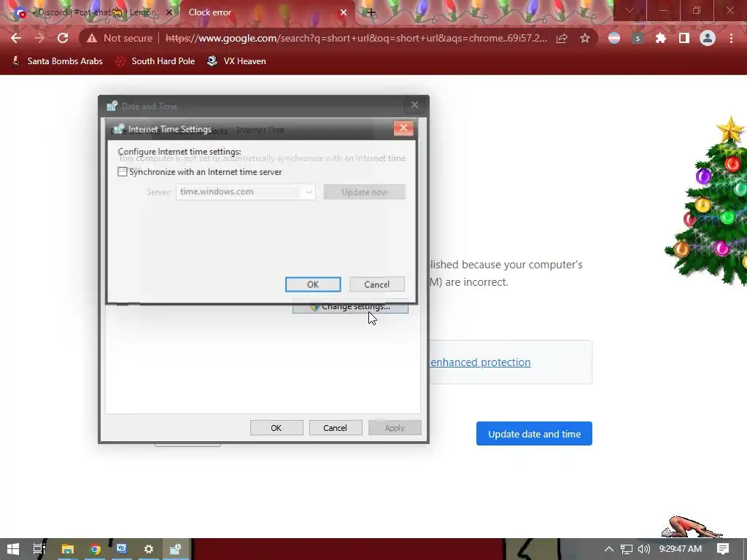Open Santa Bombs Arabs bookmark
The height and width of the screenshot is (560, 747).
(57, 61)
